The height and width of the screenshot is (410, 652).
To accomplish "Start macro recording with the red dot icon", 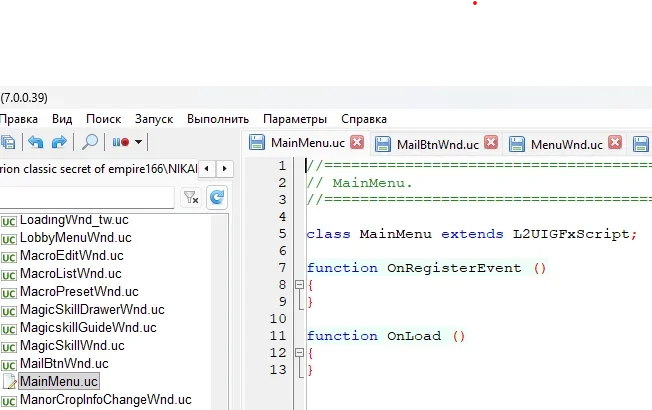I will 120,143.
